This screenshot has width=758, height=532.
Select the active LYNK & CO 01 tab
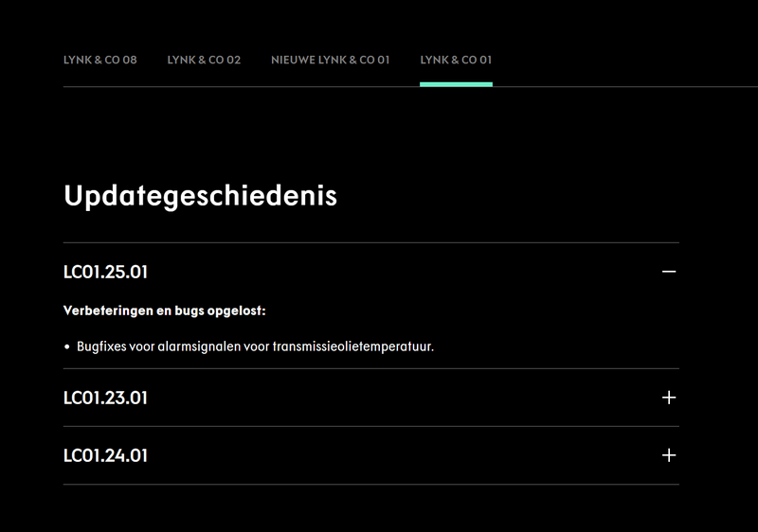[x=456, y=60]
